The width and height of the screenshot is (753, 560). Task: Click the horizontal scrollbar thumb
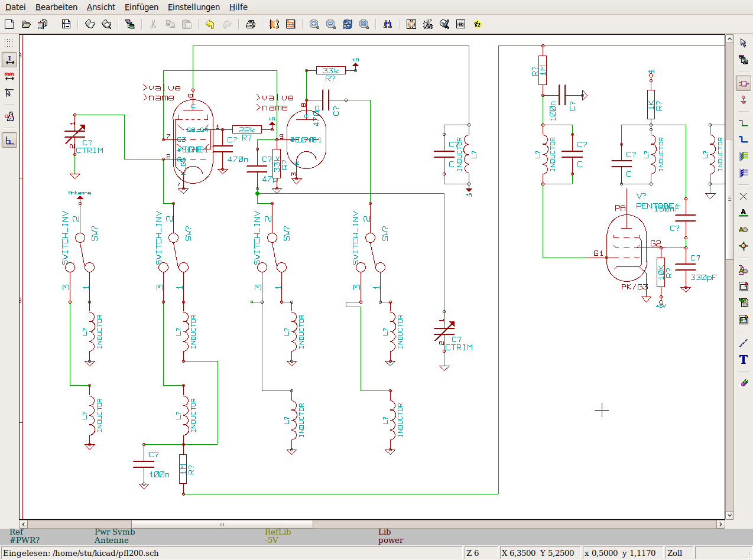(222, 524)
